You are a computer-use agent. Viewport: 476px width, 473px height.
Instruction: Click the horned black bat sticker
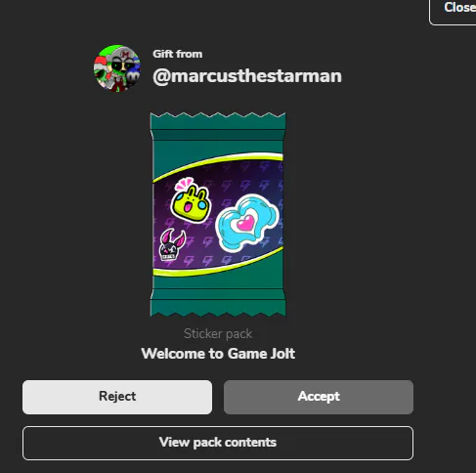[x=171, y=244]
